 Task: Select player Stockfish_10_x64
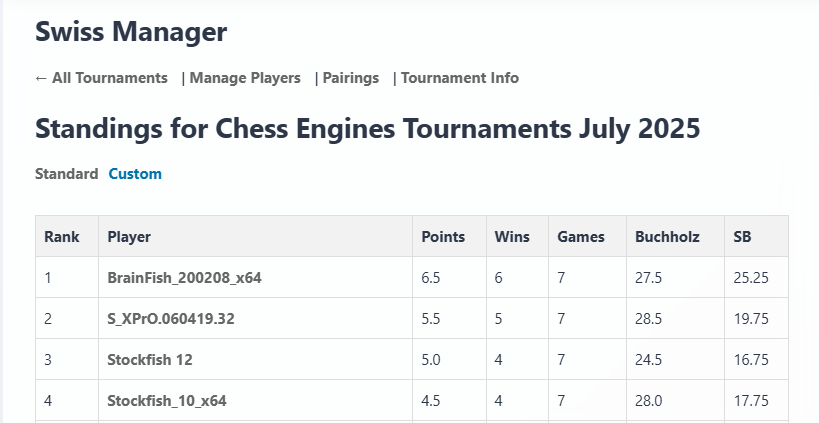tap(167, 401)
